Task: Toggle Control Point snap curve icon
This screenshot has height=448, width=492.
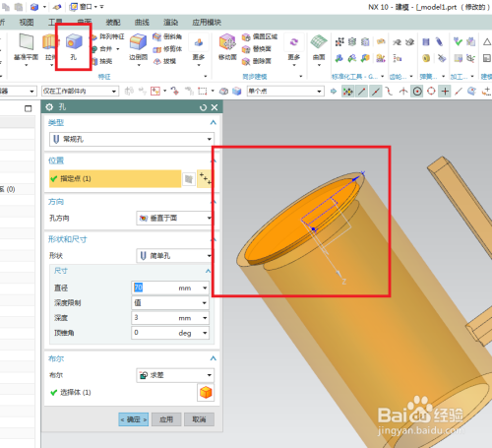Action: (x=390, y=91)
